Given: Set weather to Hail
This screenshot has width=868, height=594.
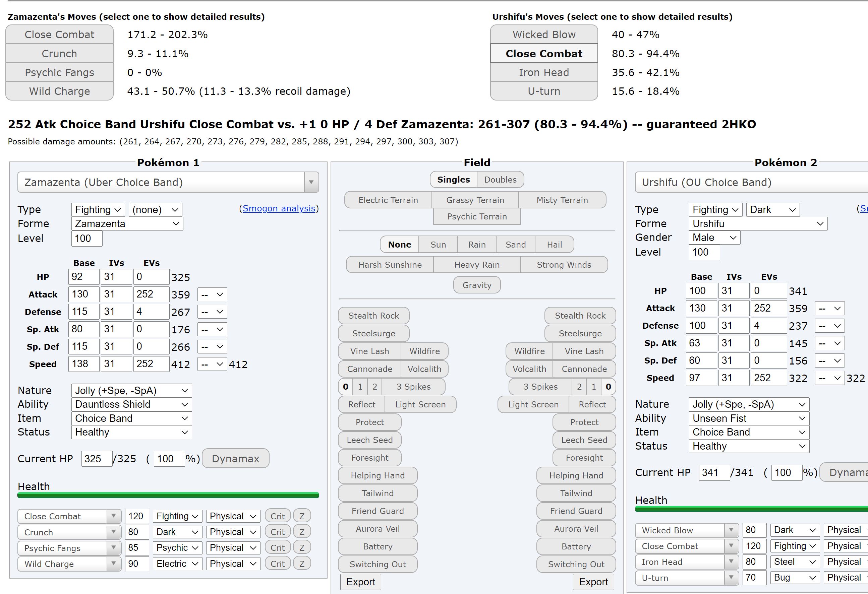Looking at the screenshot, I should (x=554, y=244).
